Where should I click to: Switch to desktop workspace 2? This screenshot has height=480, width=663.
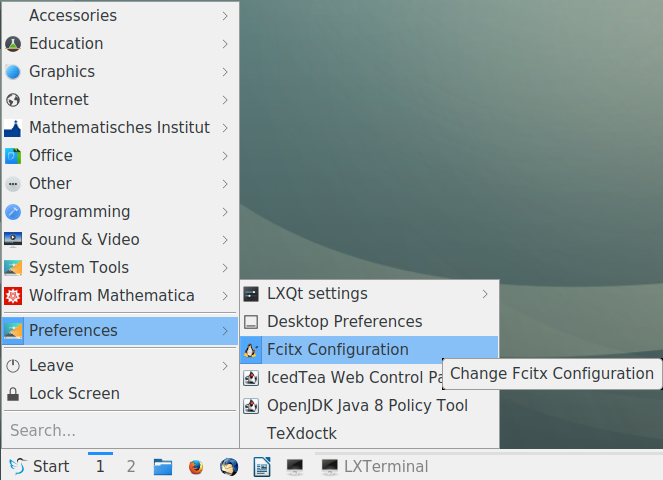(131, 466)
